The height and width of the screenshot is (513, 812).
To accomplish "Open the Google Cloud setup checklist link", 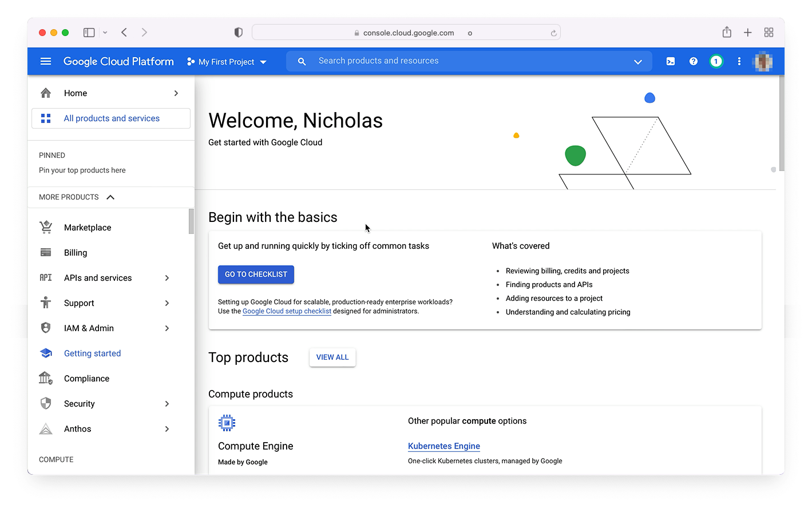I will [287, 311].
